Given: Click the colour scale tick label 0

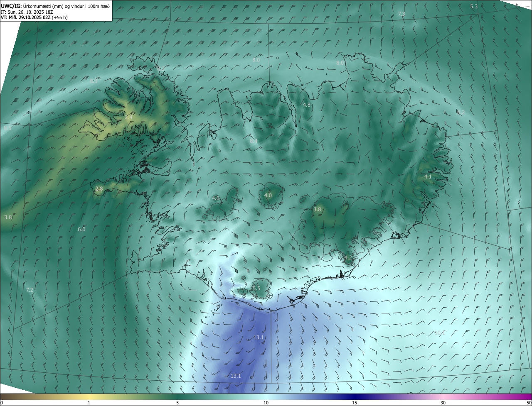Looking at the screenshot, I should pos(2,403).
